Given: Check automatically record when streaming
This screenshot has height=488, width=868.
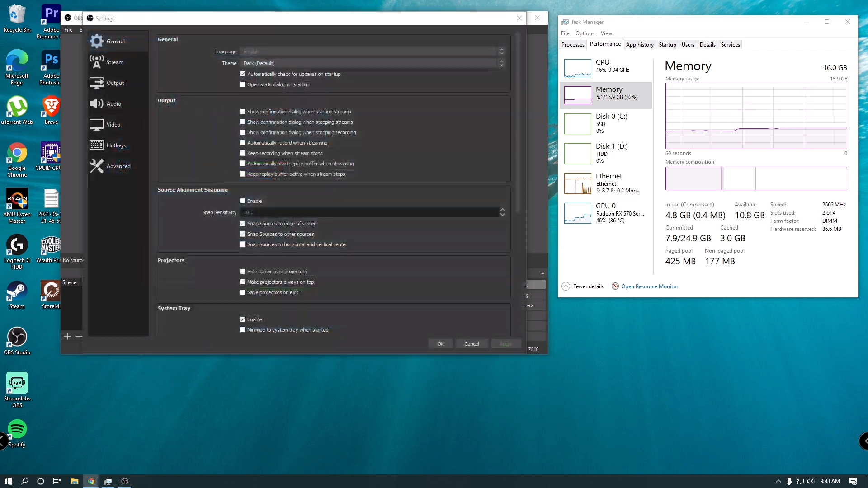Looking at the screenshot, I should [242, 143].
